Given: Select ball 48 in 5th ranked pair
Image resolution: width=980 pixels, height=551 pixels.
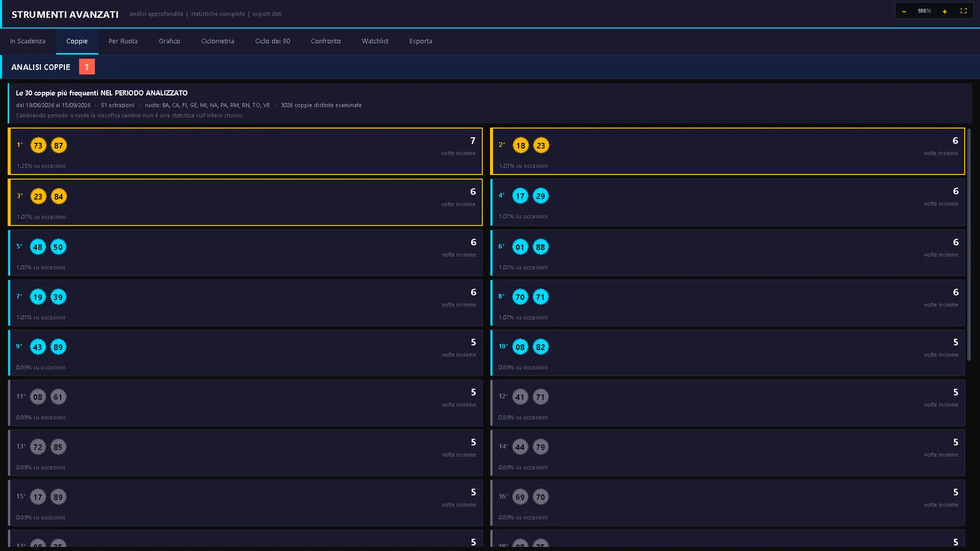Looking at the screenshot, I should point(38,247).
